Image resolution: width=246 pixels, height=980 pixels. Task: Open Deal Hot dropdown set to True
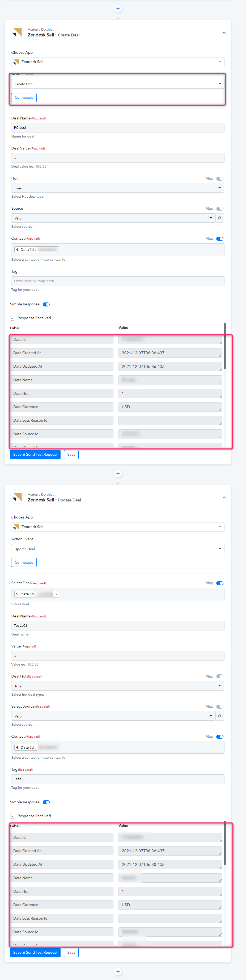click(117, 686)
